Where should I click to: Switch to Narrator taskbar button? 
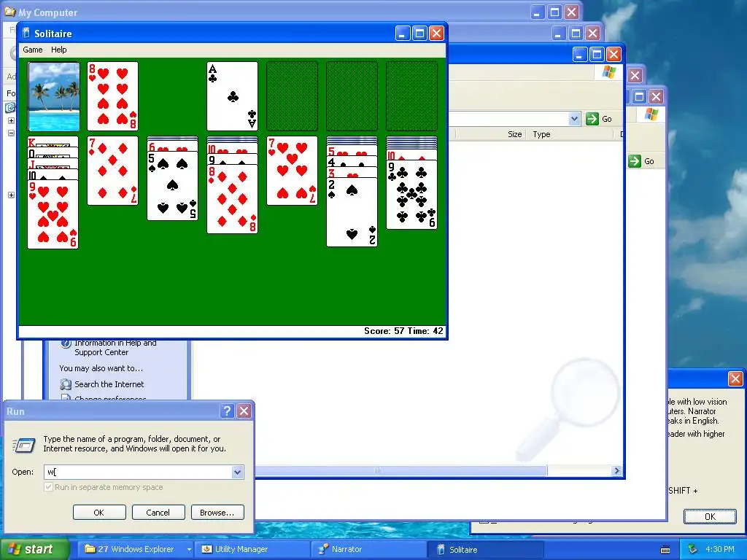tap(368, 549)
